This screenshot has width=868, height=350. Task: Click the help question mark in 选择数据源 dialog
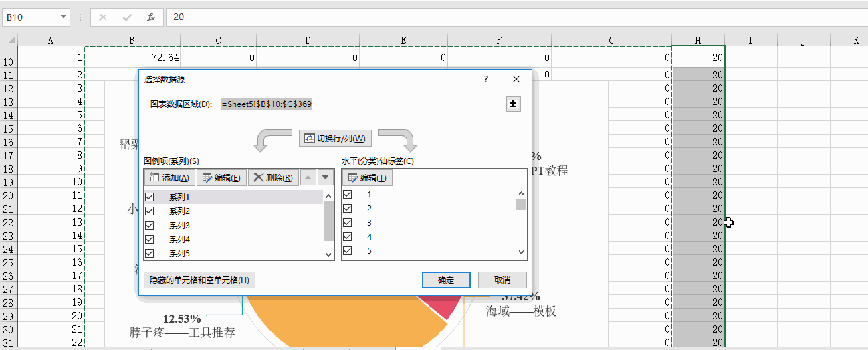(x=486, y=79)
